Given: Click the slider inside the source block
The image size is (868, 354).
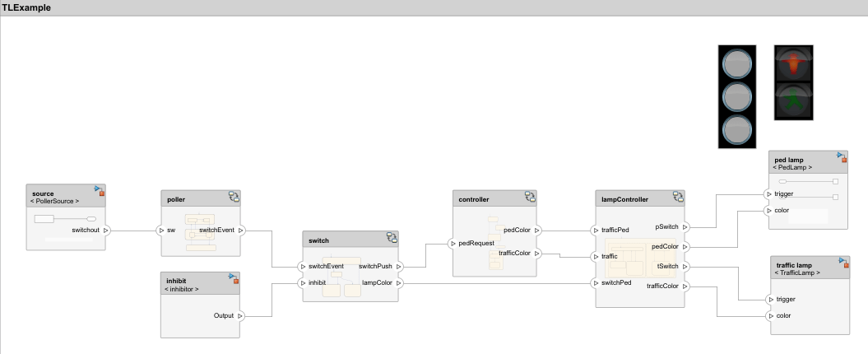Looking at the screenshot, I should click(65, 219).
